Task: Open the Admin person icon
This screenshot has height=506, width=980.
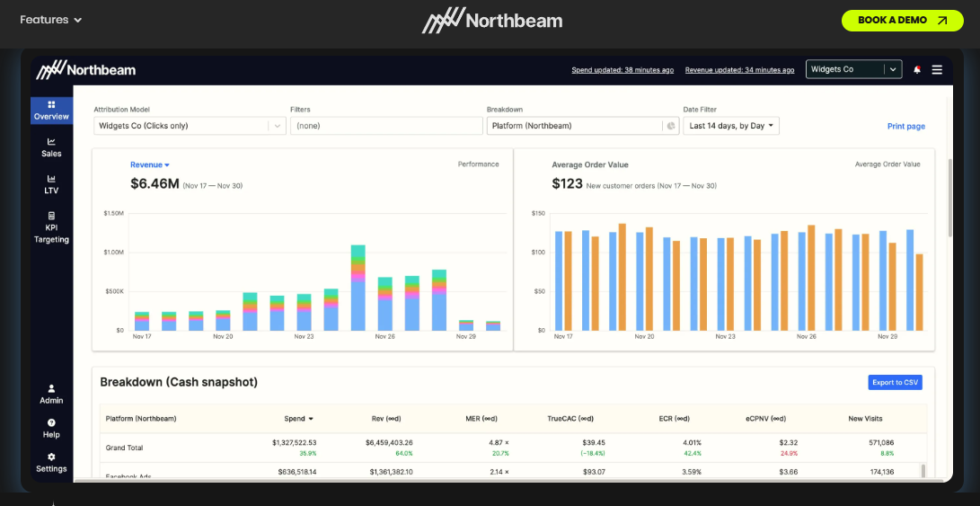Action: point(51,388)
